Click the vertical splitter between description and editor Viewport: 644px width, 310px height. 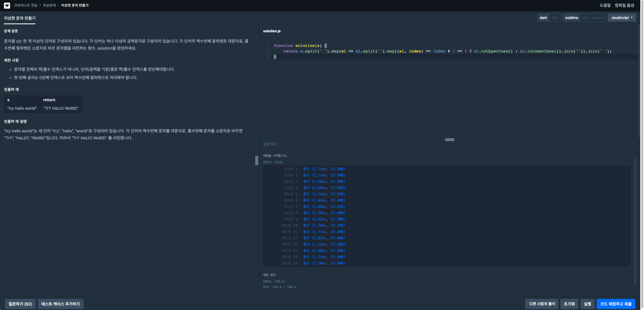(x=257, y=161)
